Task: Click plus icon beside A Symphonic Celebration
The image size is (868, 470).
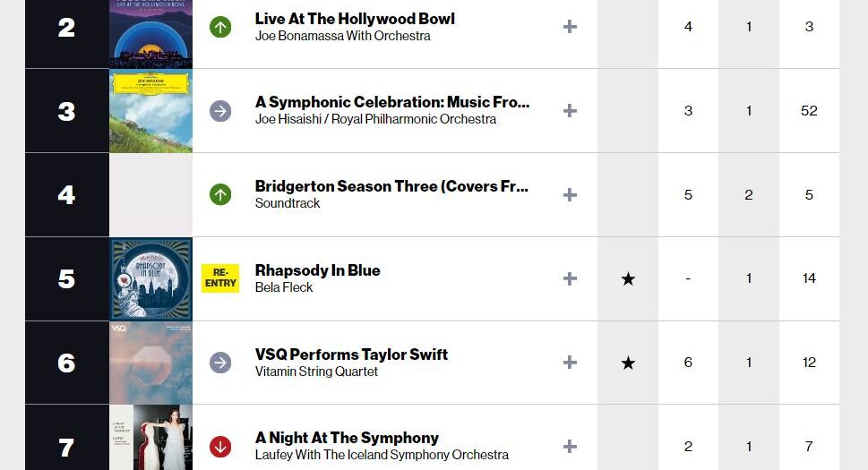Action: click(570, 111)
